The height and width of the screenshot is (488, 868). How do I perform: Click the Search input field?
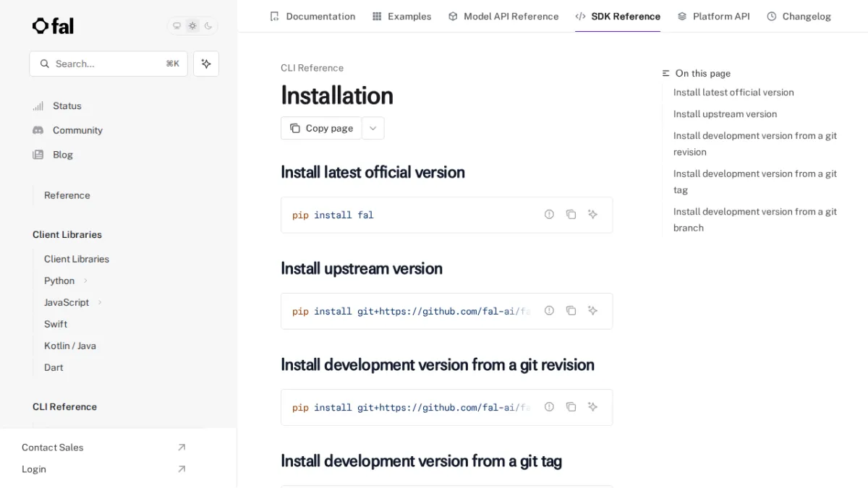109,64
